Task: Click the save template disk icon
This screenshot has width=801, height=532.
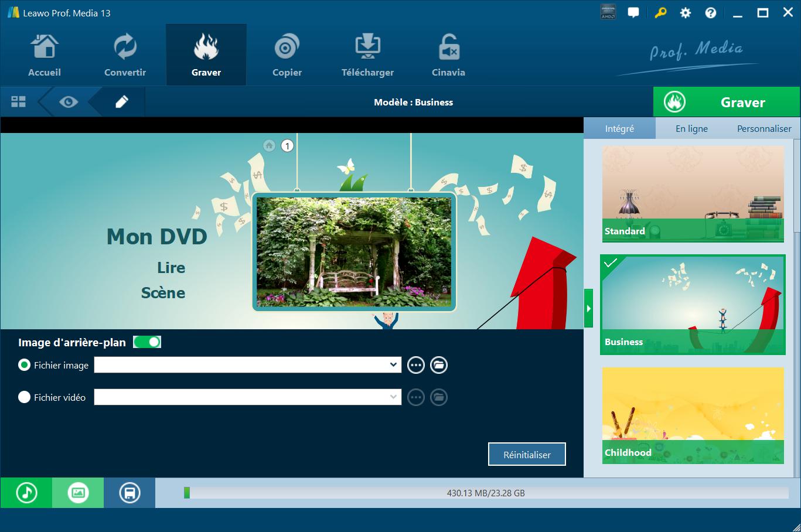Action: tap(129, 493)
